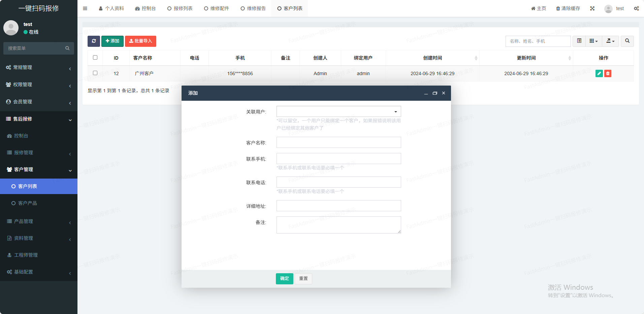The width and height of the screenshot is (644, 314).
Task: Click the red delete icon in row 12
Action: [608, 73]
